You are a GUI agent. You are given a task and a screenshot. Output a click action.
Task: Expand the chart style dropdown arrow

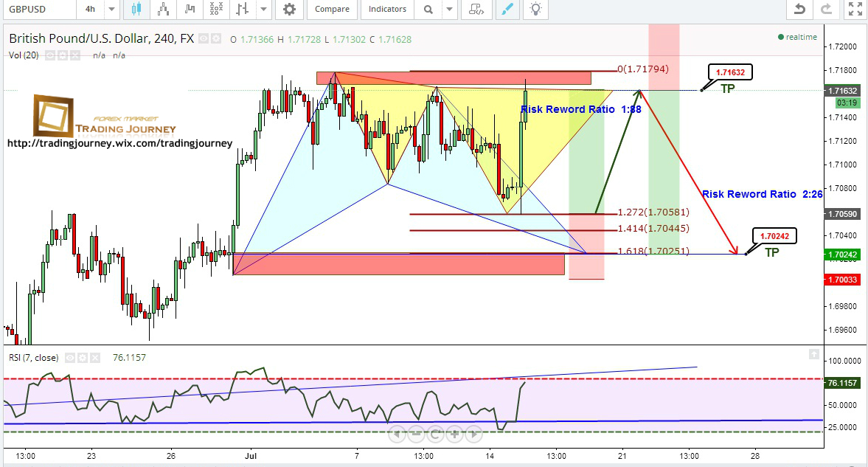pyautogui.click(x=263, y=9)
